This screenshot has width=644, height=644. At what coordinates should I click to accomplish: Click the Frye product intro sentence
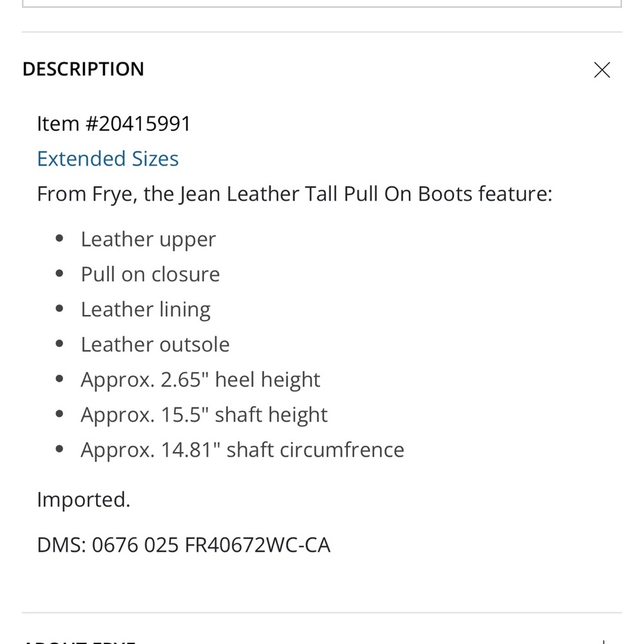point(295,193)
